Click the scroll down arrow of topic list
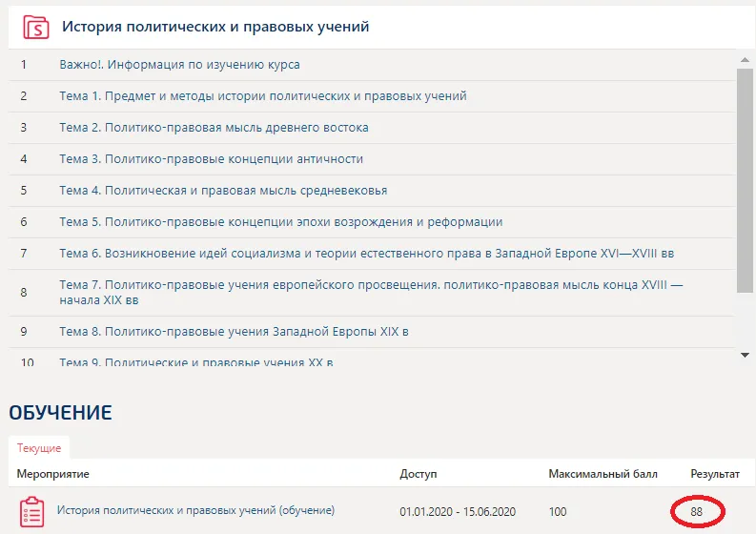756x534 pixels. click(x=745, y=356)
